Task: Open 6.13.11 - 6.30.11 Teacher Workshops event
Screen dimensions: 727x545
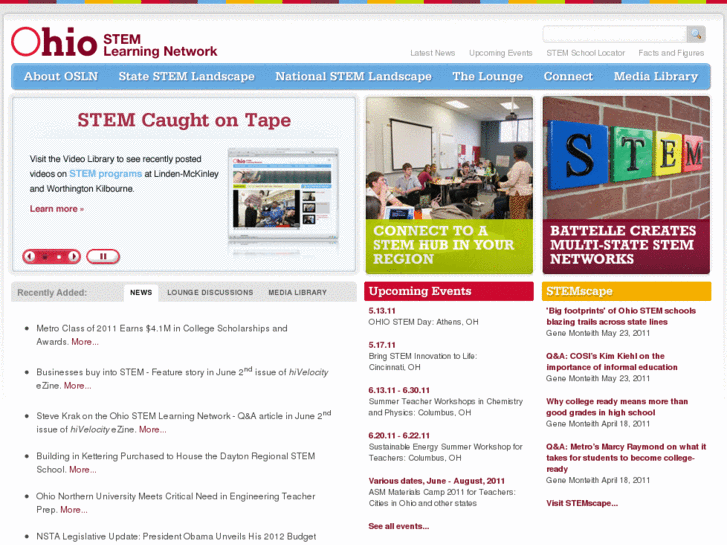Action: point(446,401)
